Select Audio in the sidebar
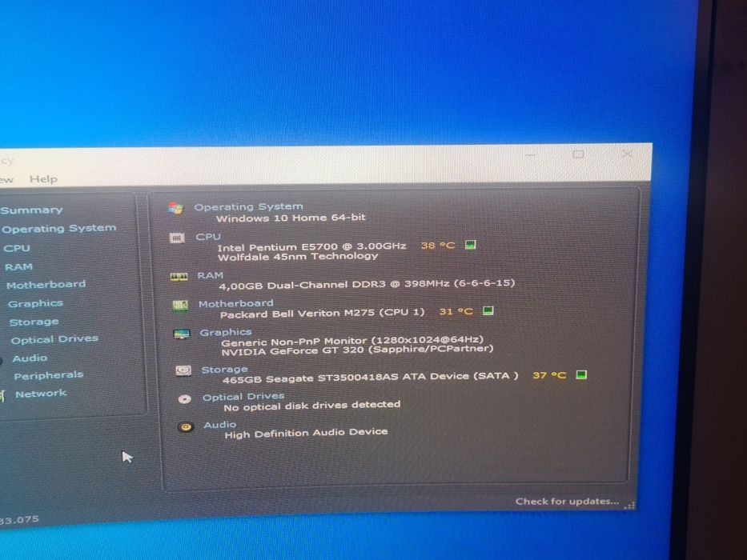This screenshot has width=747, height=560. (x=30, y=358)
